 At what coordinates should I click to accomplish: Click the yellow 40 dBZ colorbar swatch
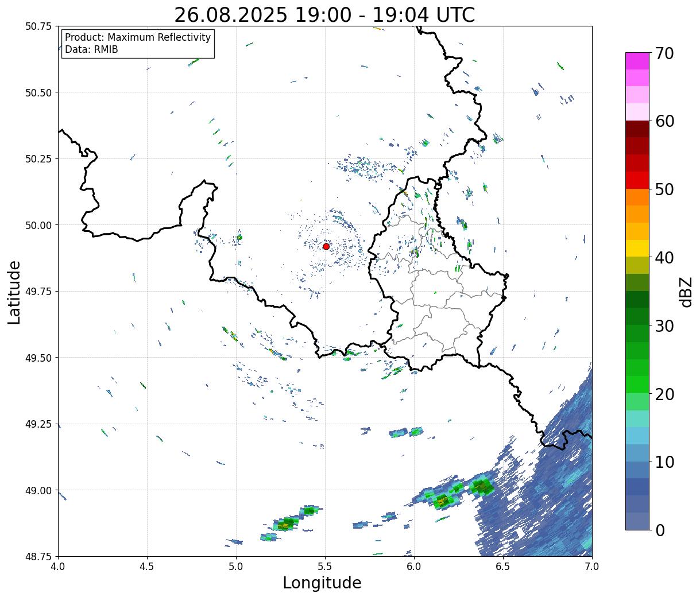(x=637, y=248)
